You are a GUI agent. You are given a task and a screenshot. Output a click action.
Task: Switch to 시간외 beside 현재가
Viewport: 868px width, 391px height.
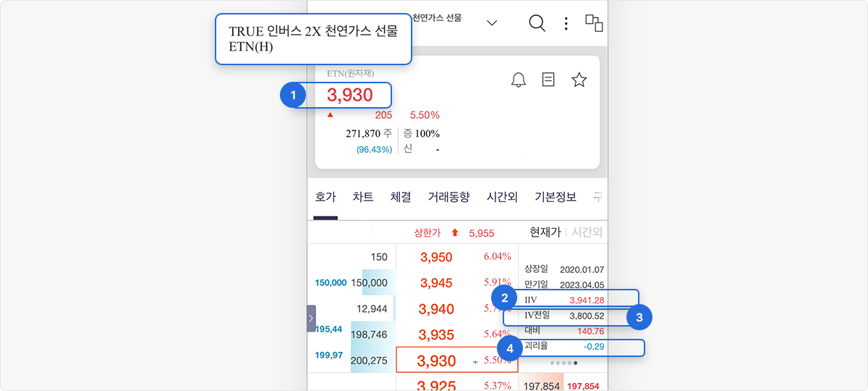[587, 232]
